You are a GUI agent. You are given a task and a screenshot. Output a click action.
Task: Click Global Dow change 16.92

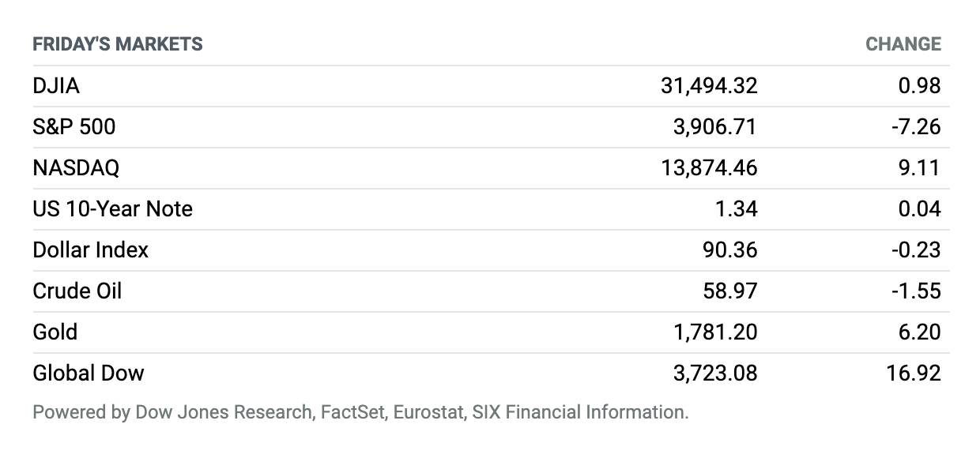[x=914, y=373]
